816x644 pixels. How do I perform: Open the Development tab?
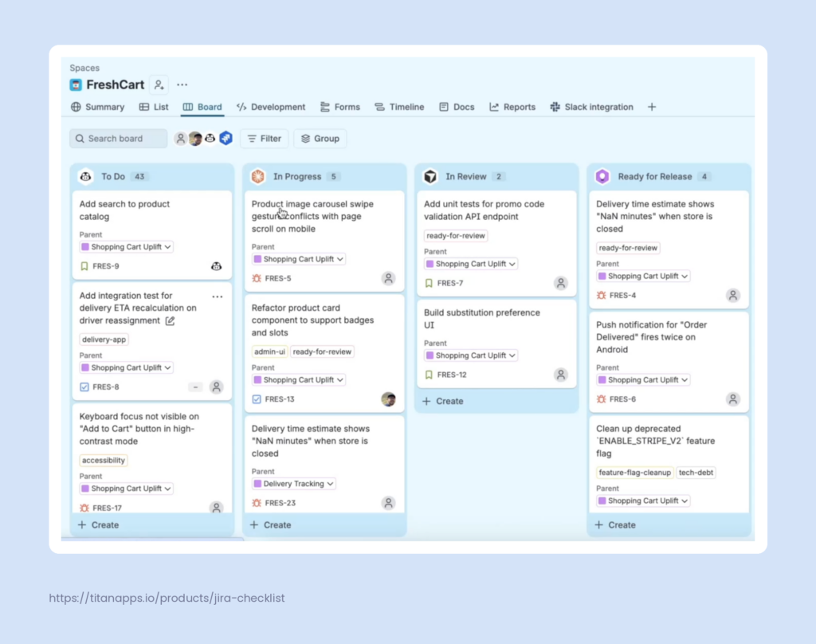pos(271,107)
